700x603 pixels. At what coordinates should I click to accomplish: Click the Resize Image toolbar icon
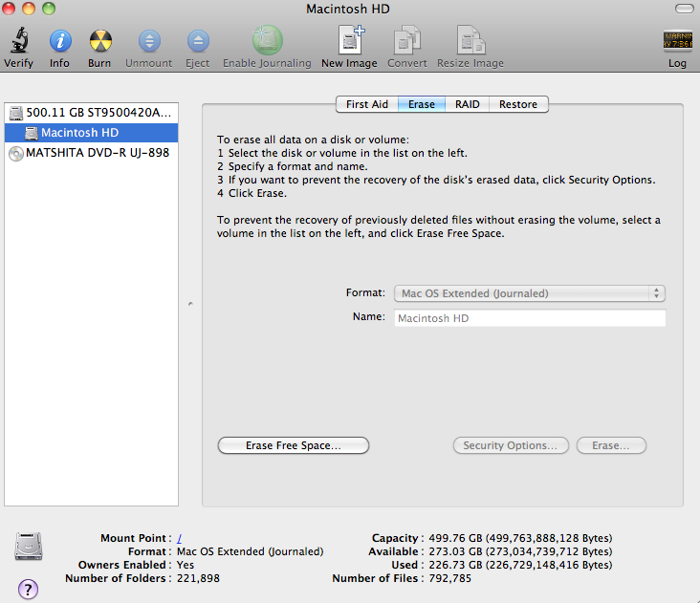pos(470,40)
